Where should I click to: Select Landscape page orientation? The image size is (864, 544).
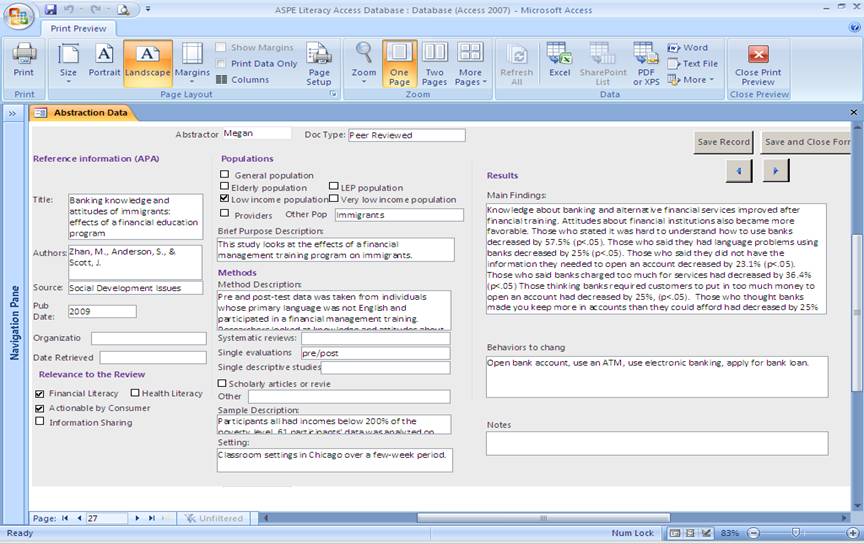(147, 60)
